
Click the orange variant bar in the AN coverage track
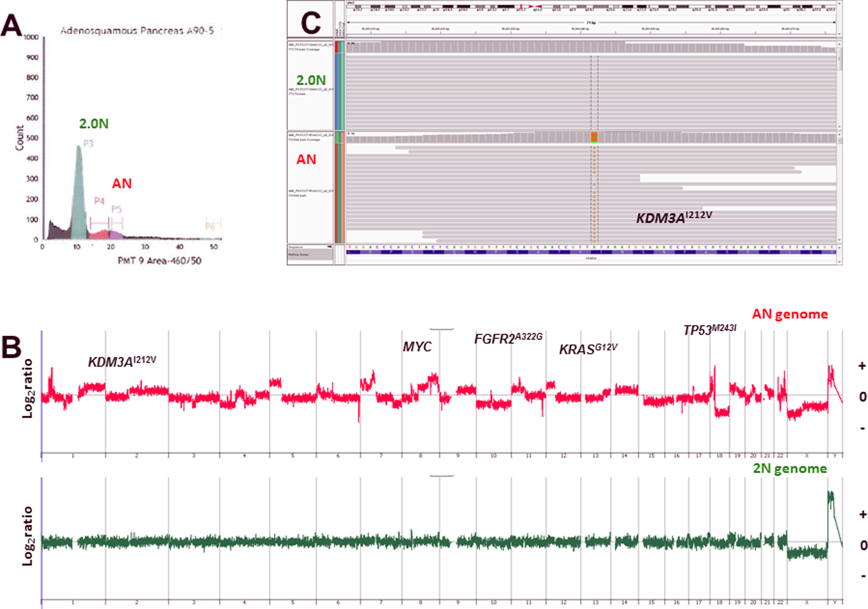(x=594, y=137)
